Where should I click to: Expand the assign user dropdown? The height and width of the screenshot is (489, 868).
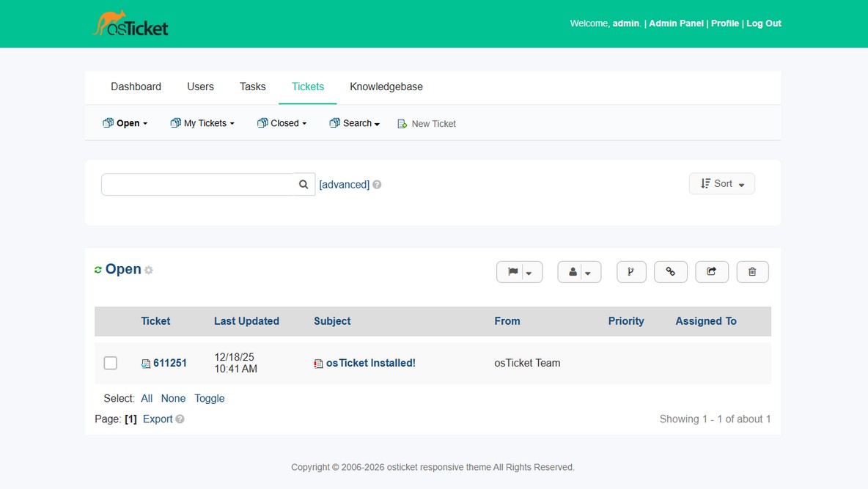click(579, 272)
